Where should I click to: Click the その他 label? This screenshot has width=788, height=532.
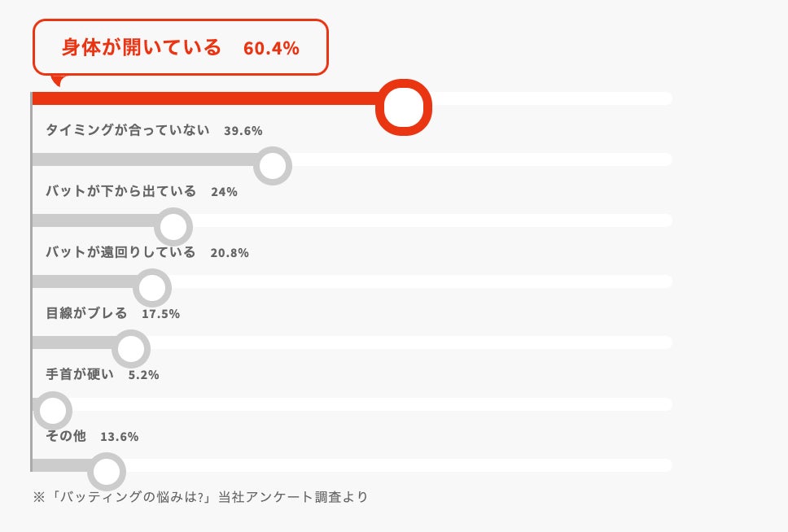65,436
